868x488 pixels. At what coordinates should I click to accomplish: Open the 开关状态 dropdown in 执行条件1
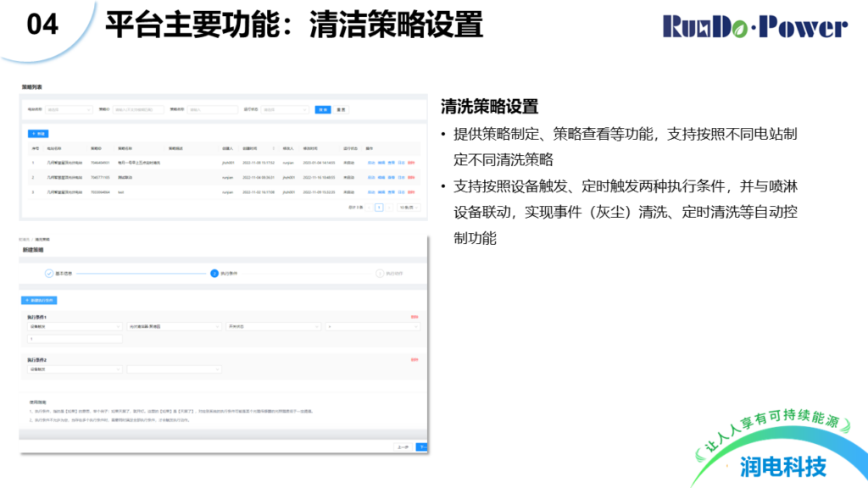[274, 326]
